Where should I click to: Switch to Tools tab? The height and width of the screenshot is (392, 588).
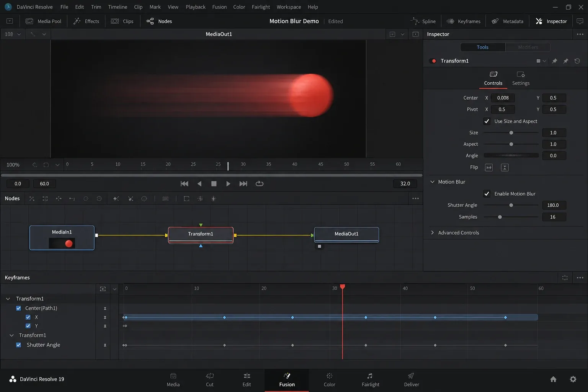[x=482, y=47]
